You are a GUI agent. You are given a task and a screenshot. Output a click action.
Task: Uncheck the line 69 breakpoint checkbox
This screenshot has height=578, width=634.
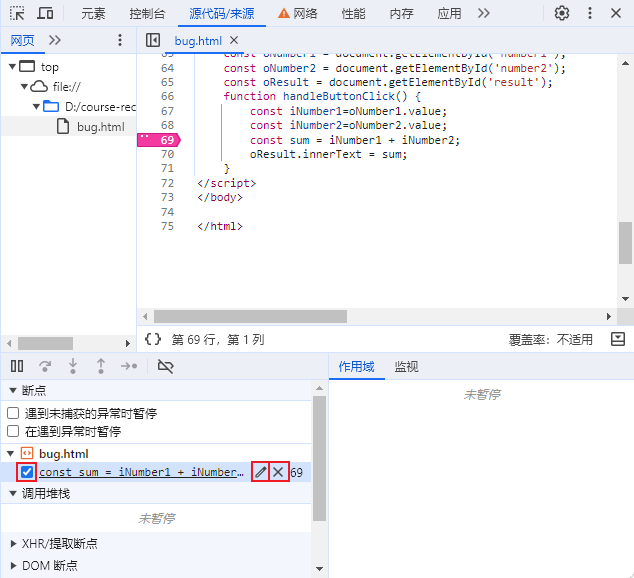coord(27,472)
